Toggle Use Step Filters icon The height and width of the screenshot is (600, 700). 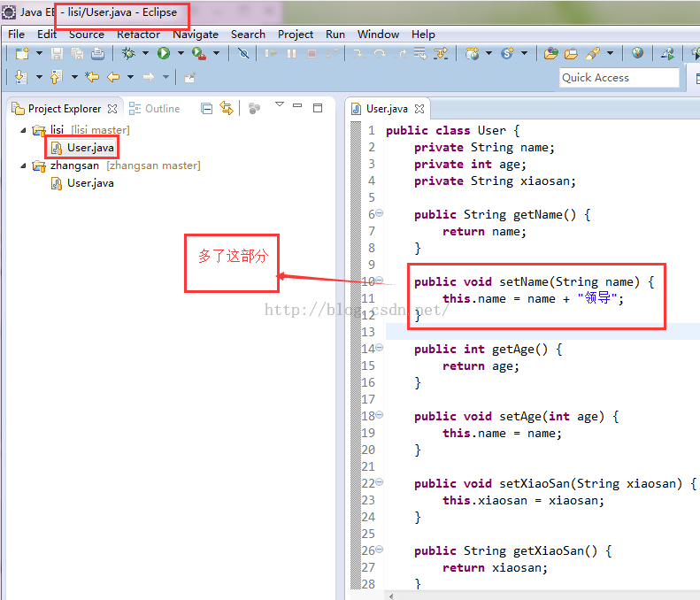[441, 54]
